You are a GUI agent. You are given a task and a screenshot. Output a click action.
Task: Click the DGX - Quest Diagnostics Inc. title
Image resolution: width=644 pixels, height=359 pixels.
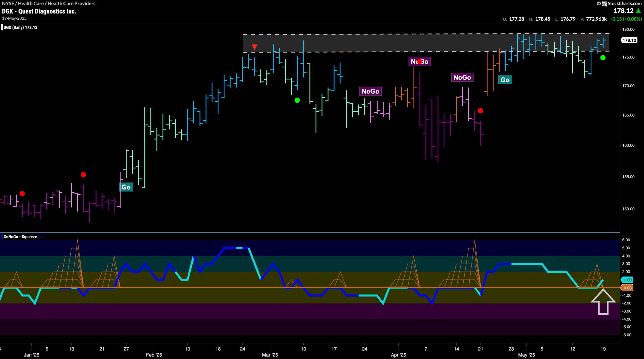39,11
